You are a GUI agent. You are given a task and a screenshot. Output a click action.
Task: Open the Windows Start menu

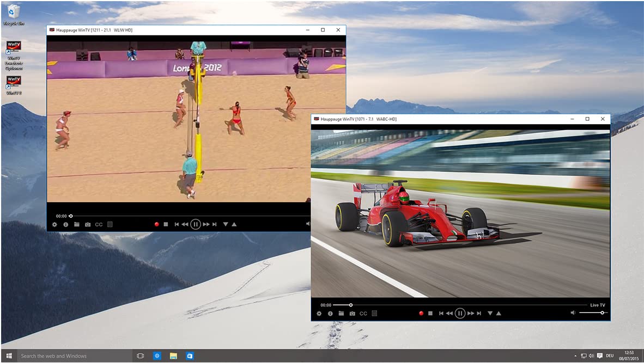click(9, 356)
